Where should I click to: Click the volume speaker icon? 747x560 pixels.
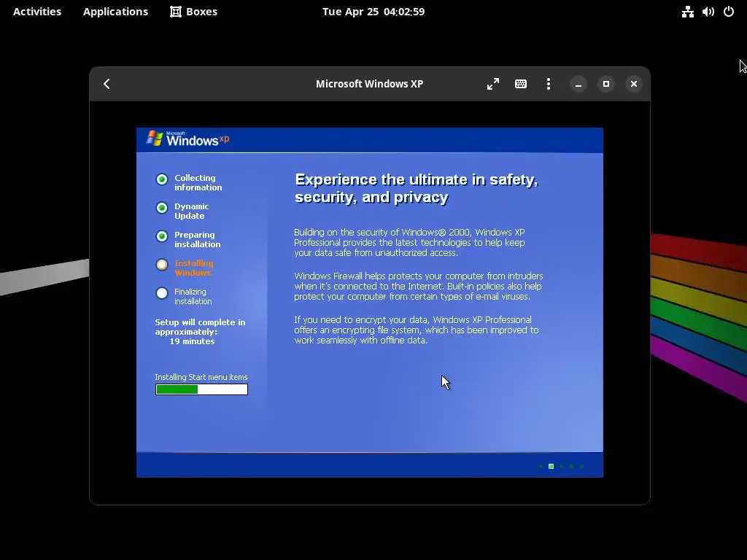708,12
